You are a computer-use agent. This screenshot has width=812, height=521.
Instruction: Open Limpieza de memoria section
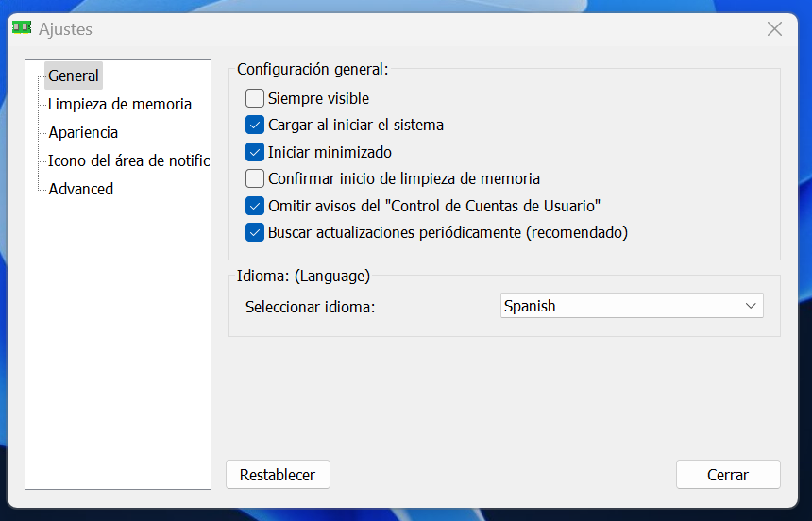(x=120, y=104)
